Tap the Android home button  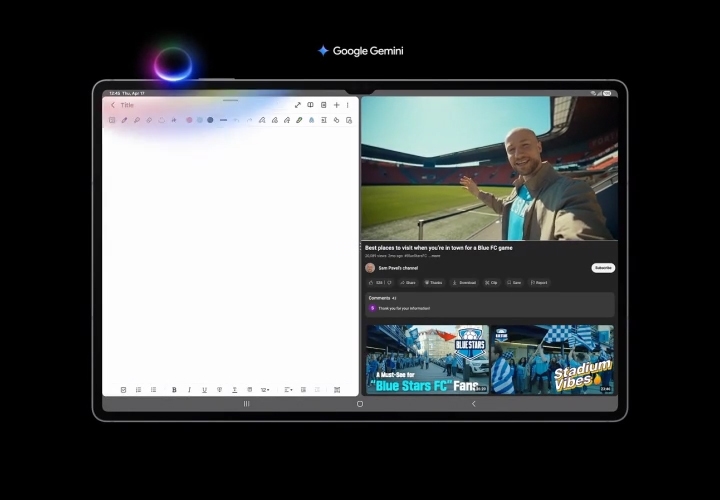click(x=360, y=404)
